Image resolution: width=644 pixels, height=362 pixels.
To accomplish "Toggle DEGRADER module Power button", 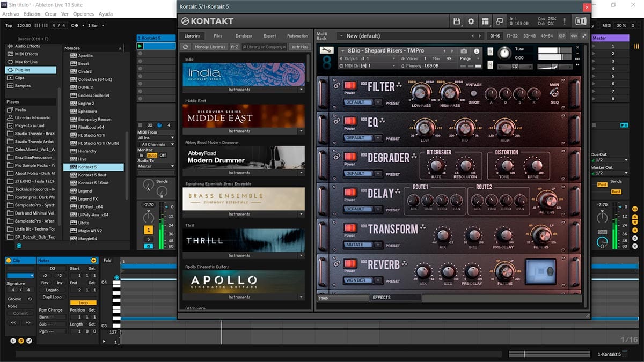I will pyautogui.click(x=350, y=157).
